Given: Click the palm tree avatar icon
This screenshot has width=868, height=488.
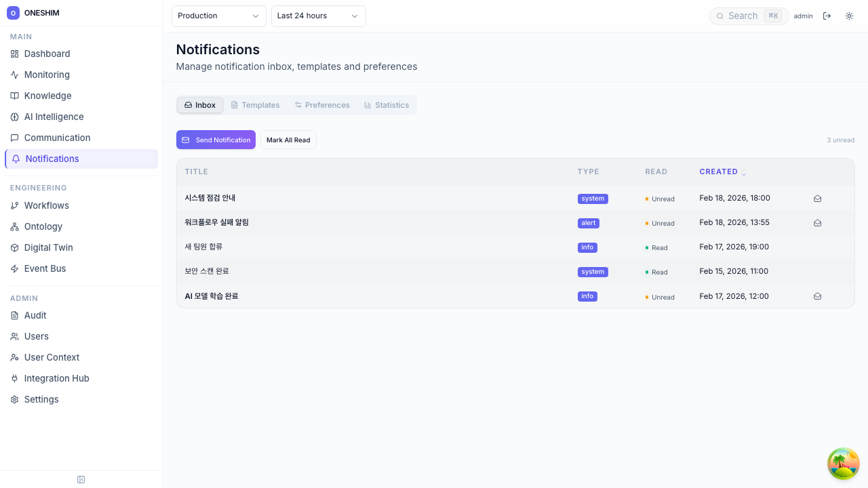Looking at the screenshot, I should [843, 464].
